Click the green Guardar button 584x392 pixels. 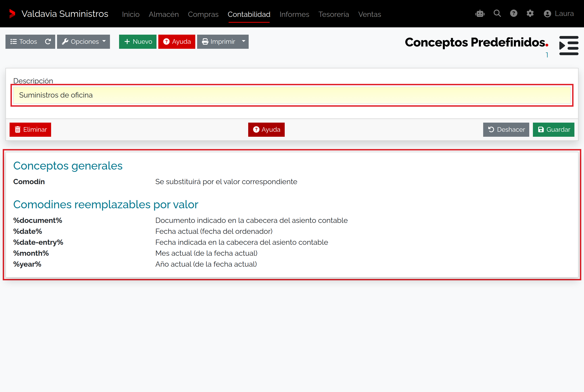[553, 129]
